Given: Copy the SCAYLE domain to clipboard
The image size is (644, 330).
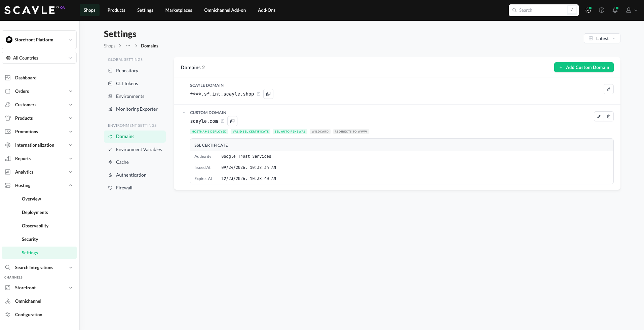Looking at the screenshot, I should 268,94.
